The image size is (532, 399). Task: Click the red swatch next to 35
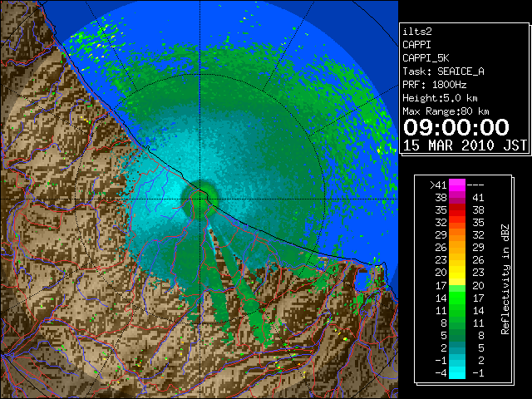(x=457, y=210)
